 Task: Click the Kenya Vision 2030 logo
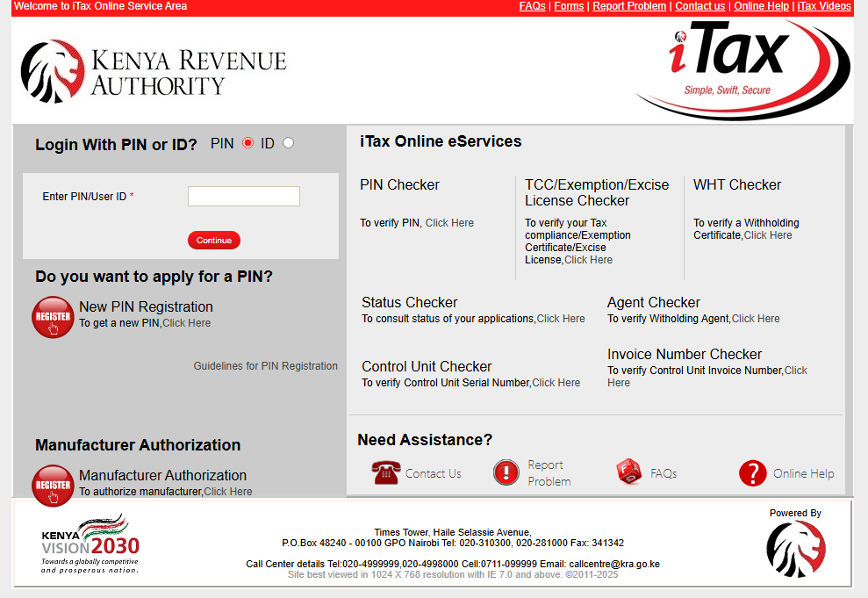(90, 544)
